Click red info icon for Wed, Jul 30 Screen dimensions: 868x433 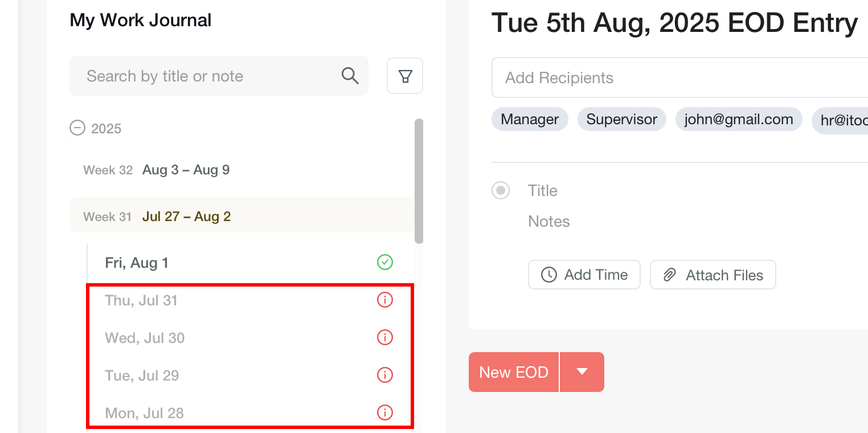pyautogui.click(x=385, y=337)
